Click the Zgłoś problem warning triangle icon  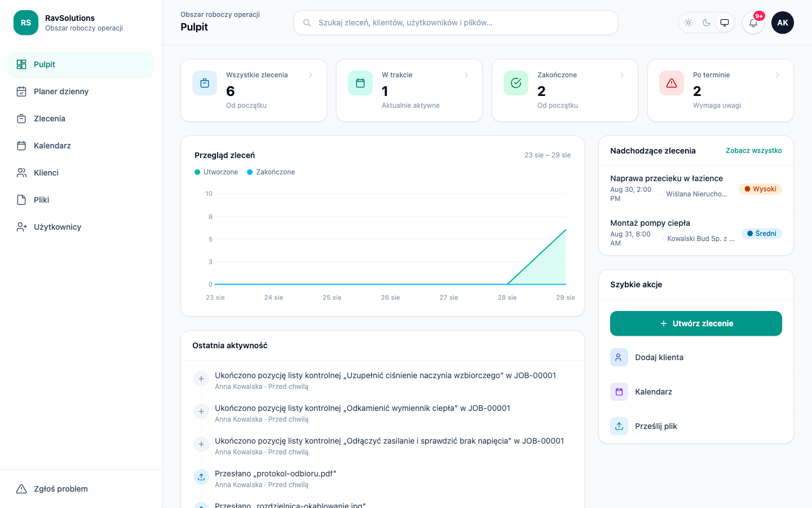click(x=21, y=489)
